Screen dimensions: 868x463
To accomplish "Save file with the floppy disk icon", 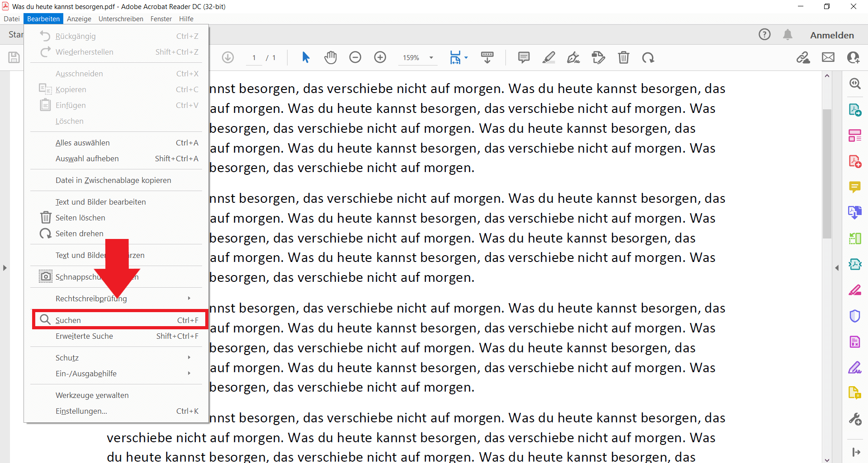I will pyautogui.click(x=14, y=57).
